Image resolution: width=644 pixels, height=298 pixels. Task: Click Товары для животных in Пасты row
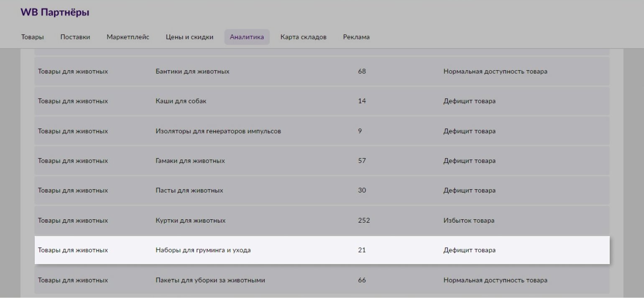coord(73,191)
